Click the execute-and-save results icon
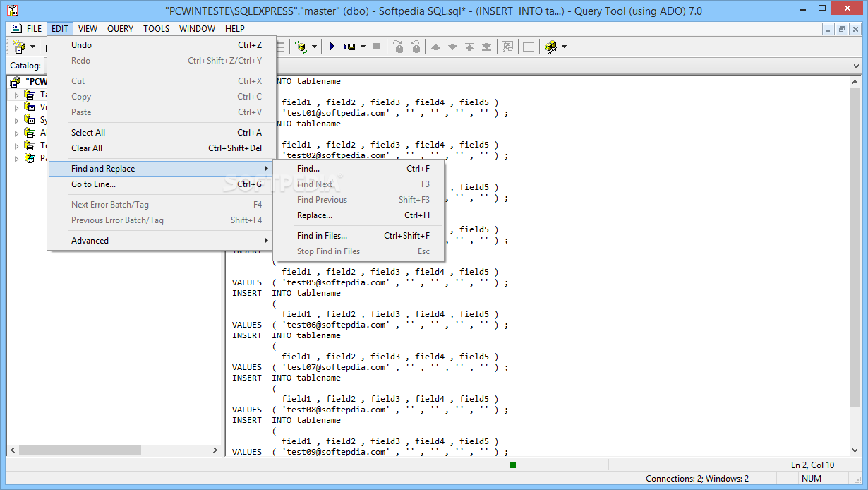The image size is (868, 490). coord(349,47)
